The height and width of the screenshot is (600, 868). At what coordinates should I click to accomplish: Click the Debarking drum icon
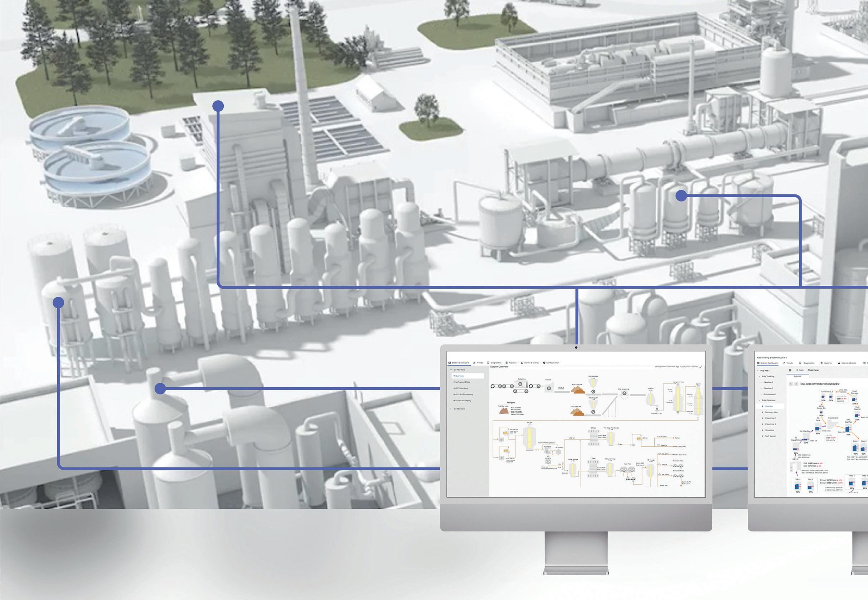pyautogui.click(x=521, y=384)
